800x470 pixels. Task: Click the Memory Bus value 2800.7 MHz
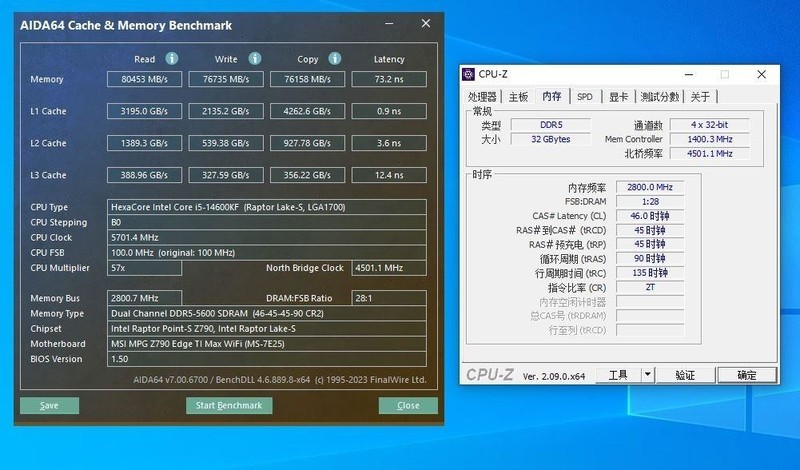(144, 298)
